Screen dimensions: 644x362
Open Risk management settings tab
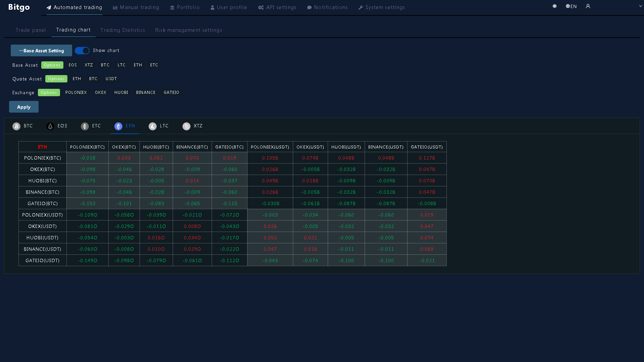(189, 30)
